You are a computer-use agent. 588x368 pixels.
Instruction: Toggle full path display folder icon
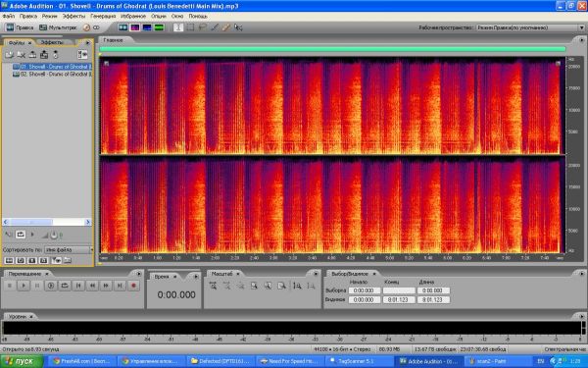coord(68,260)
